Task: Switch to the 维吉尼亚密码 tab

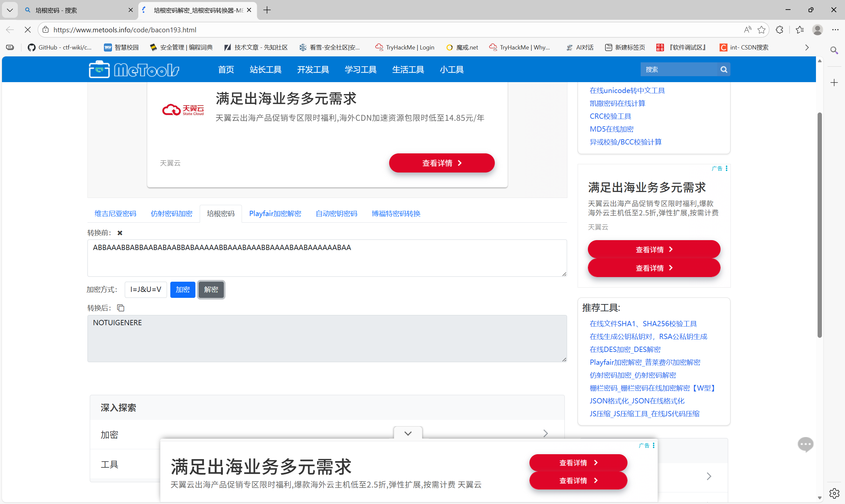Action: tap(115, 214)
